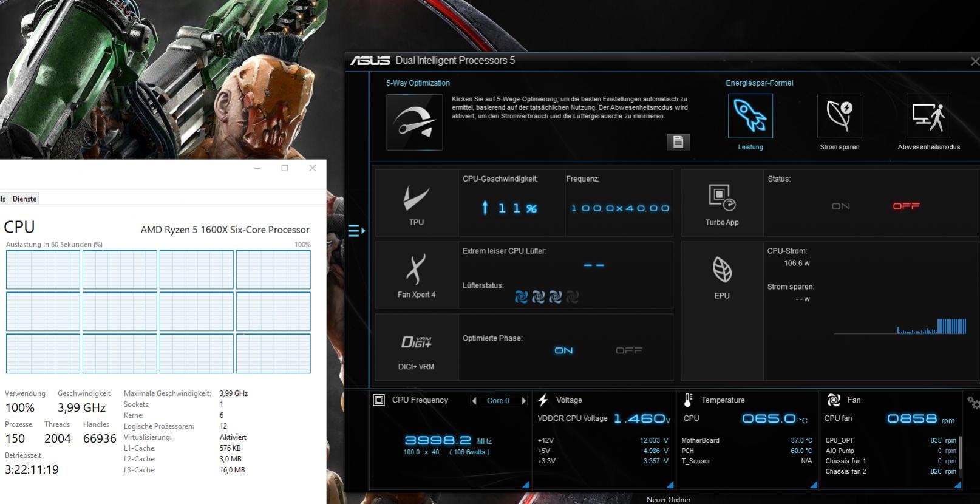Click Betriebszeit value 3:22:11:19
The height and width of the screenshot is (504, 980).
32,469
